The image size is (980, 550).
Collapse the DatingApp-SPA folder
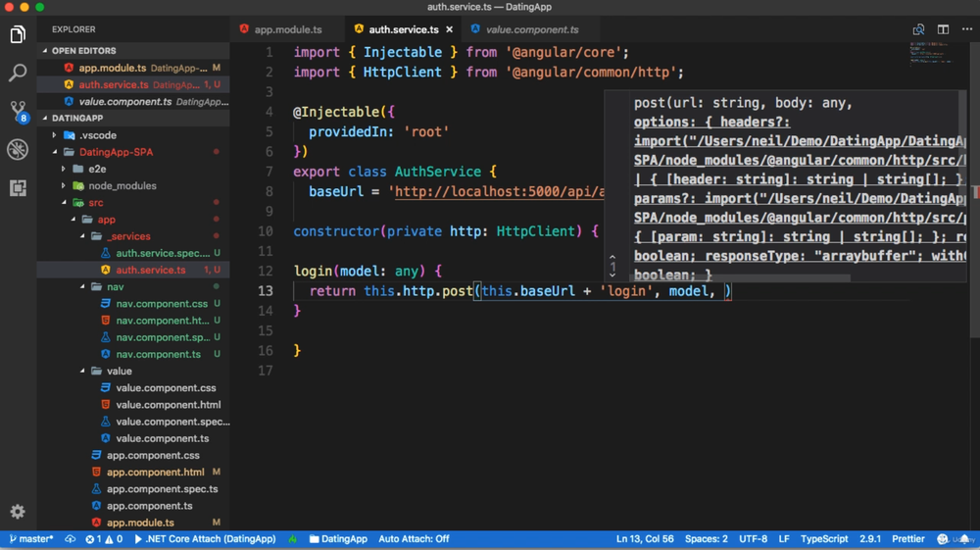(x=54, y=152)
